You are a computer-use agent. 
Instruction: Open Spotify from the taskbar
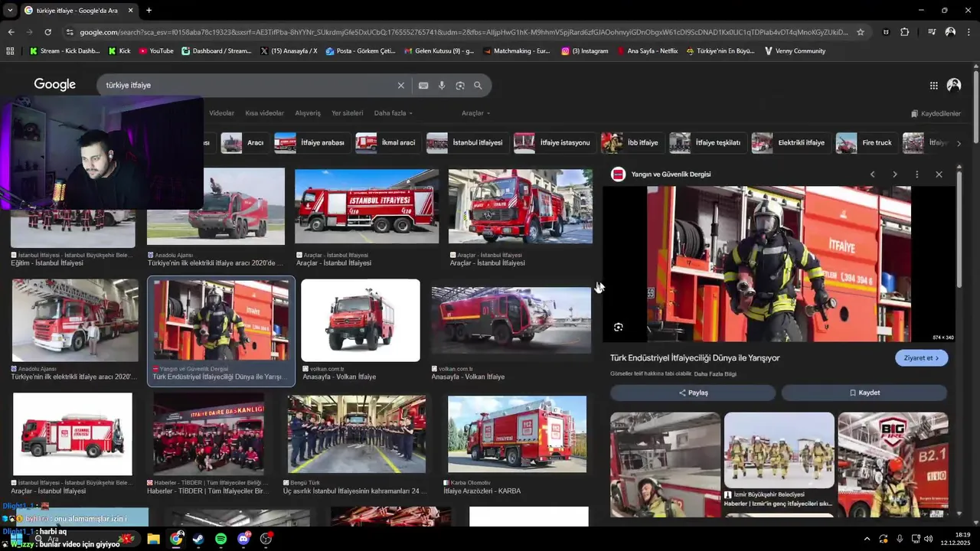click(x=220, y=539)
